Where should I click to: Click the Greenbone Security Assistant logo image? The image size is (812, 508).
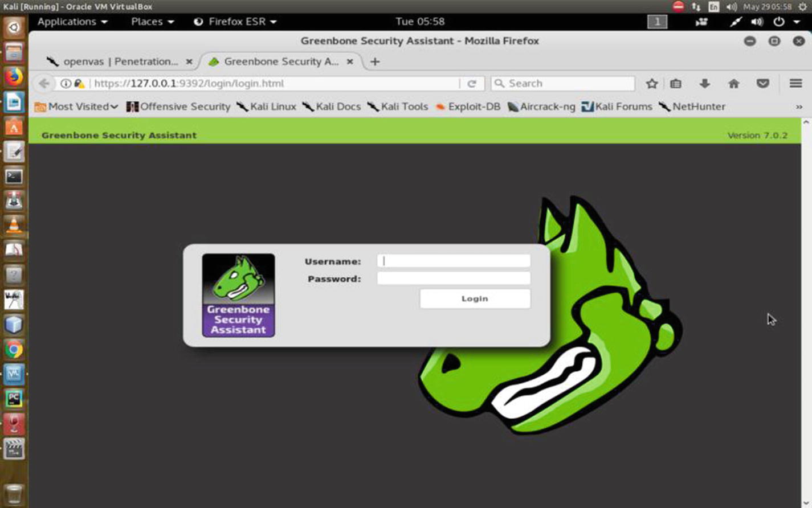click(238, 295)
